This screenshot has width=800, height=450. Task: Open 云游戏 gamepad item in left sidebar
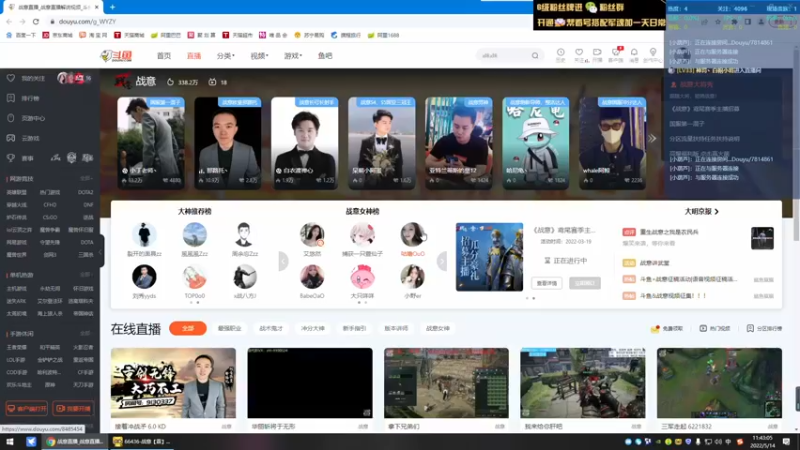point(23,138)
